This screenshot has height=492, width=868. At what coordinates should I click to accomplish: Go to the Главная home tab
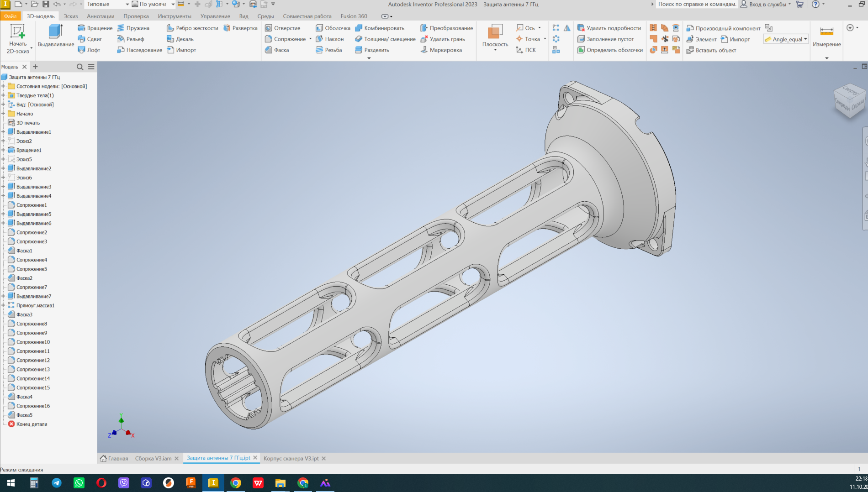pos(114,458)
